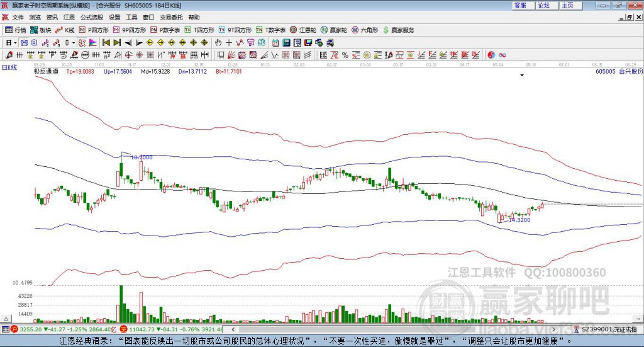Select the crosshair cursor tool
The image size is (644, 347).
tap(229, 43)
